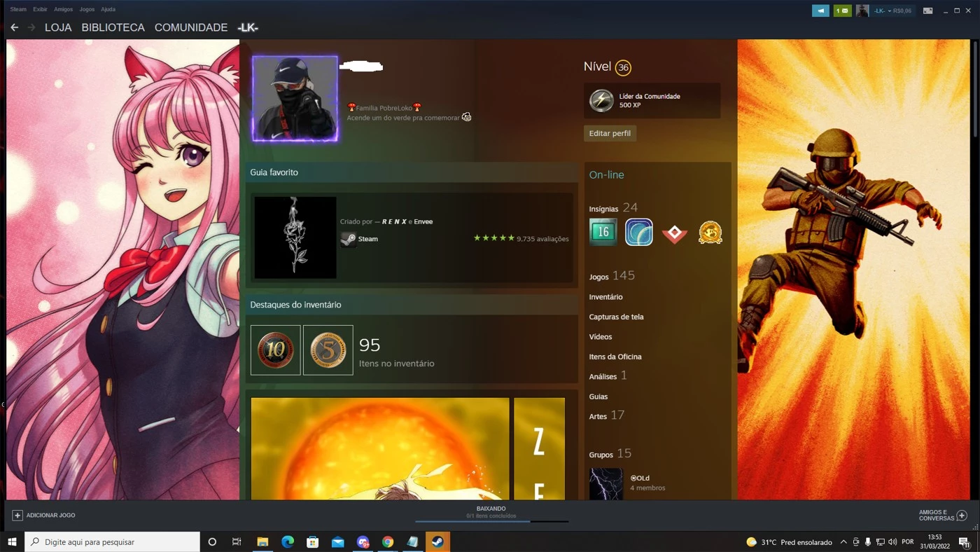Click the Steam logo in favorite guide
The width and height of the screenshot is (980, 552).
tap(348, 239)
